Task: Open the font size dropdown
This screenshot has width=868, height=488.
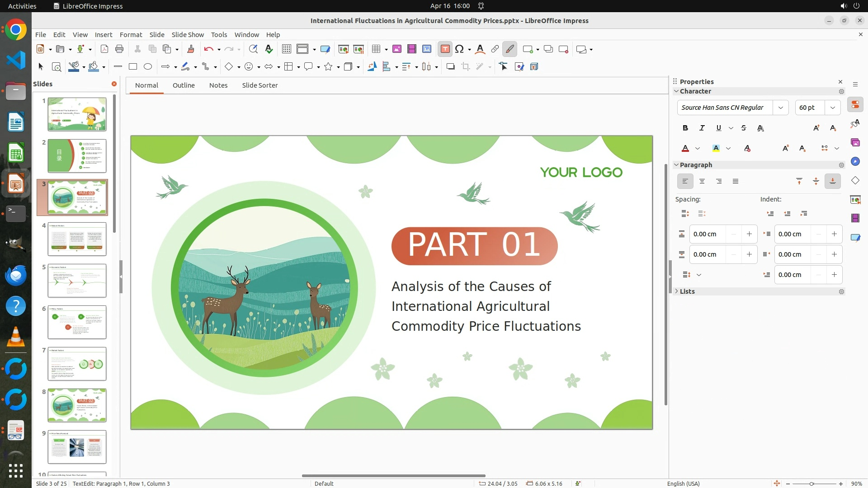Action: point(832,108)
